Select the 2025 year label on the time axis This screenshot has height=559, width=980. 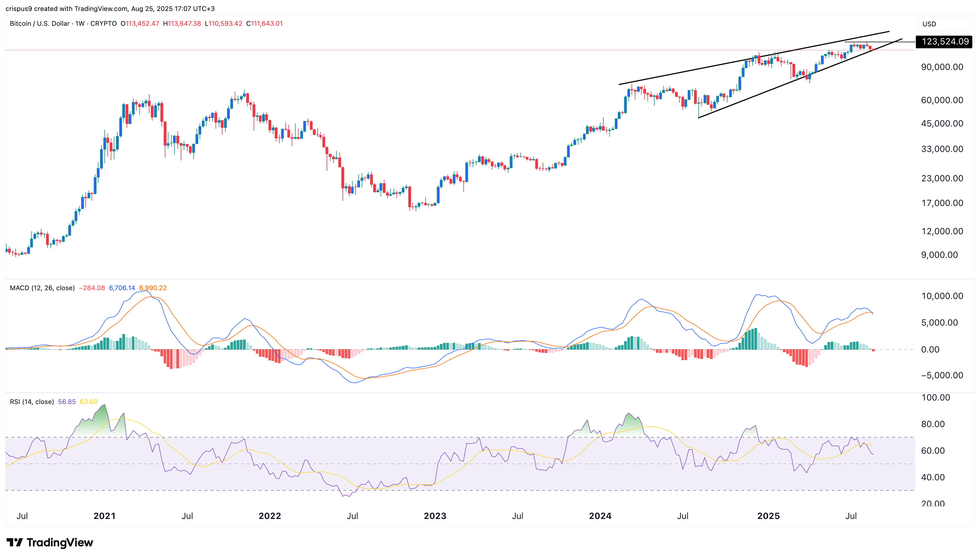tap(769, 516)
